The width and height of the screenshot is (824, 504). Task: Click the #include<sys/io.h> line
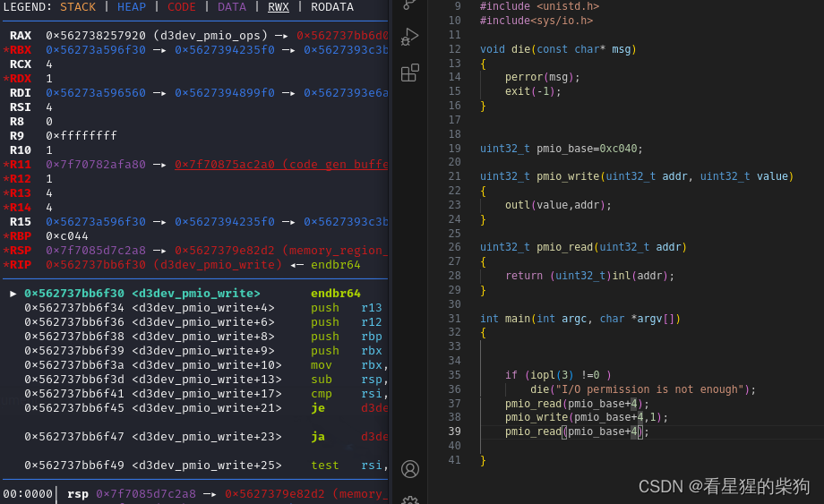tap(536, 21)
